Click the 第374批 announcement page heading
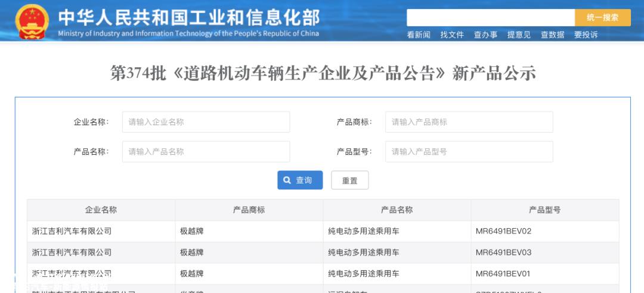 coord(323,74)
